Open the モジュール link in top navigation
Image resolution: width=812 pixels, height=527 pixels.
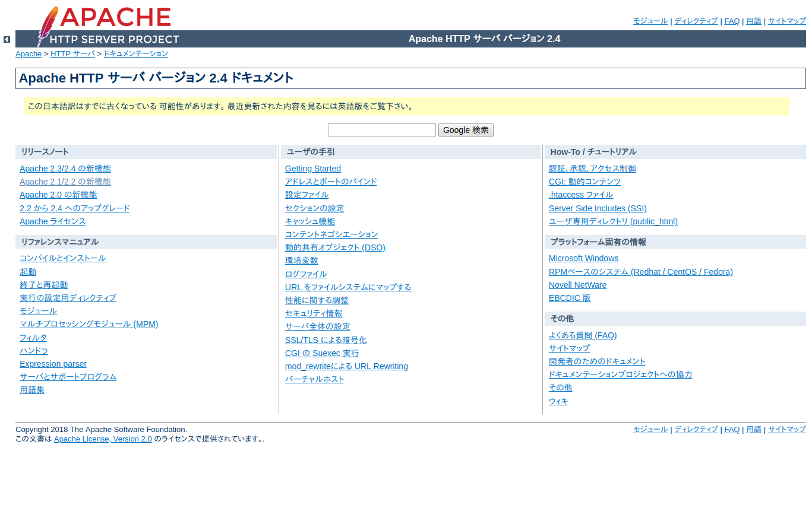click(x=650, y=21)
